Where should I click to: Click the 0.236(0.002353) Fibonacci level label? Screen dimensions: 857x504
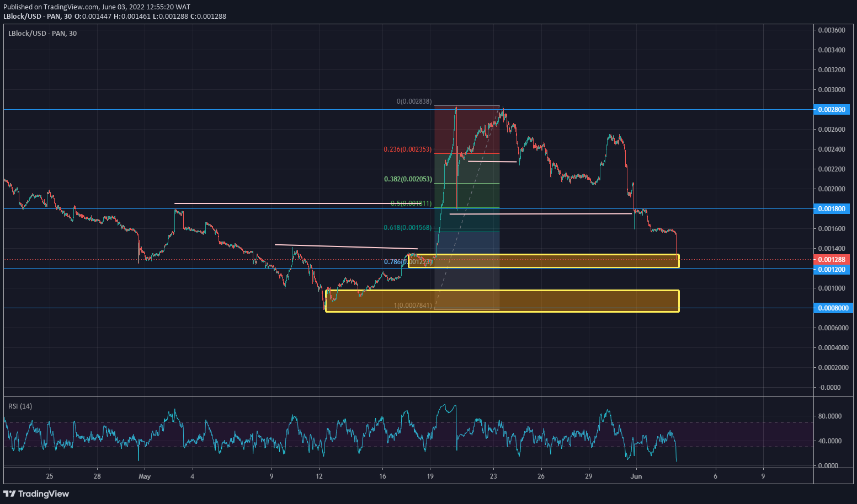(408, 149)
